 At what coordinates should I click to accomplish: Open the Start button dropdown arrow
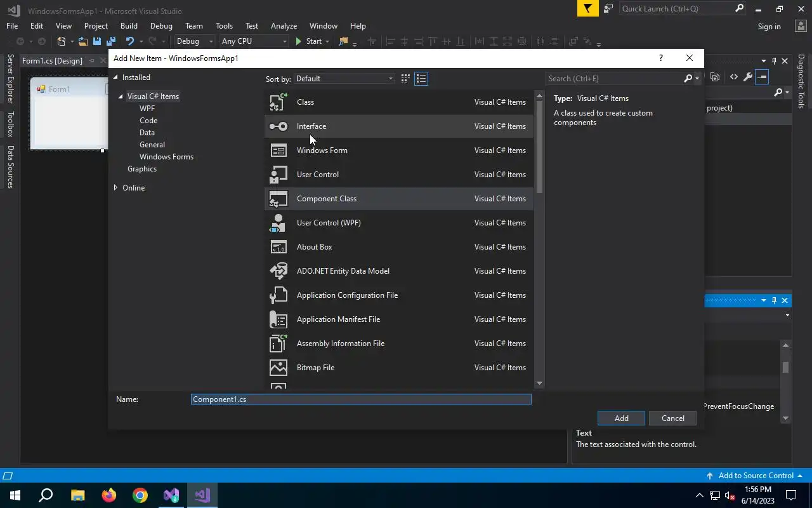(x=327, y=41)
